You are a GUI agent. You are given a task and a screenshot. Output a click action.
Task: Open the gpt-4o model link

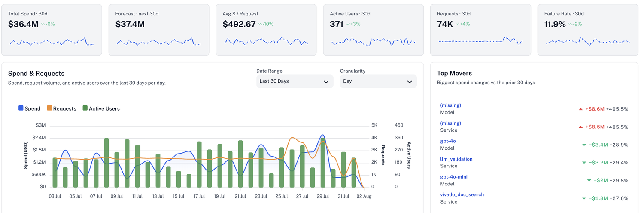tap(448, 141)
